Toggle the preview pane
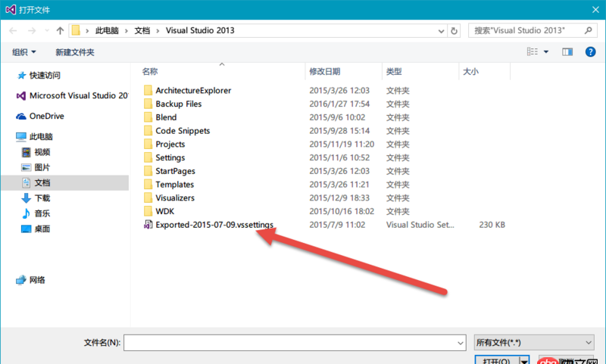 [x=567, y=51]
